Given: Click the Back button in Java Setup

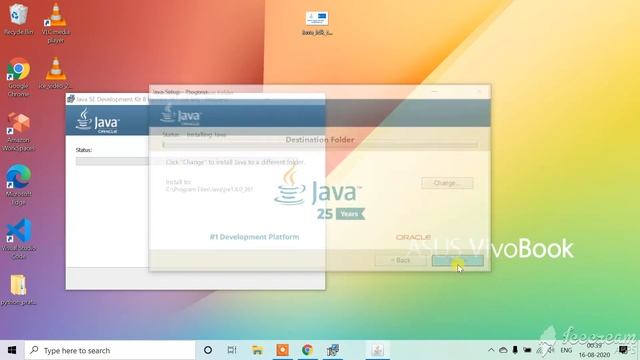Looking at the screenshot, I should pos(400,260).
